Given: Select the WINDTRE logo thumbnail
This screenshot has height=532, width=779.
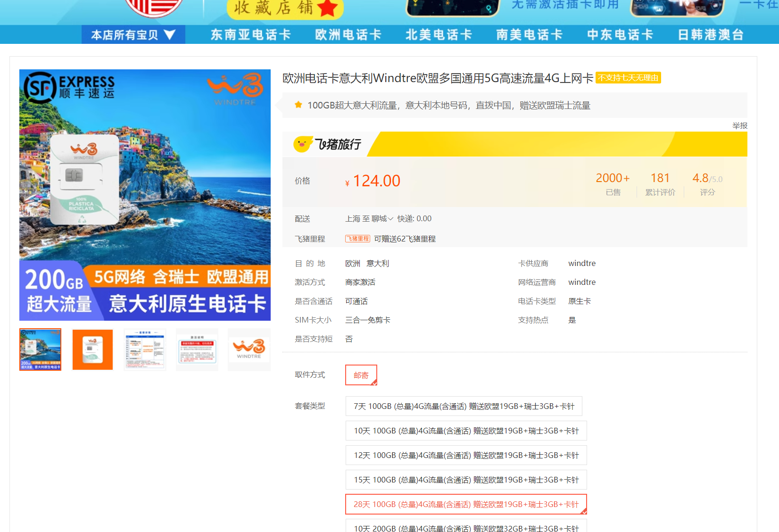Looking at the screenshot, I should pyautogui.click(x=249, y=349).
